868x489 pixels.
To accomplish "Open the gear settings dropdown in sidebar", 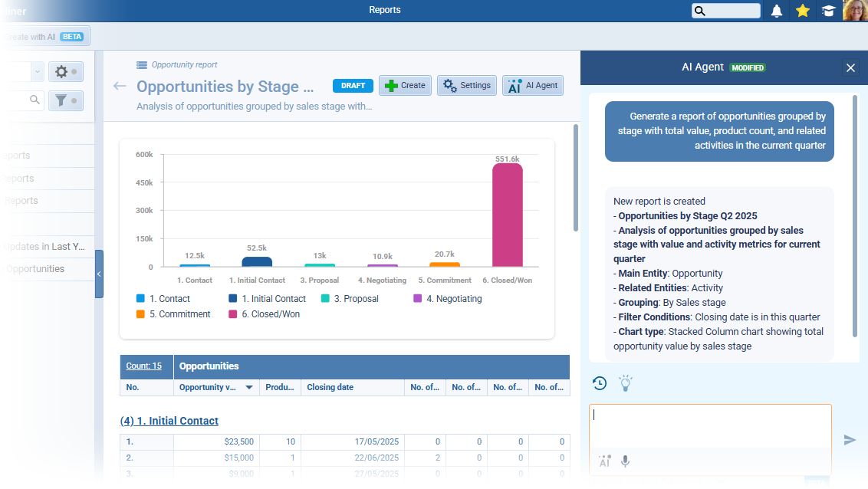I will tap(66, 72).
